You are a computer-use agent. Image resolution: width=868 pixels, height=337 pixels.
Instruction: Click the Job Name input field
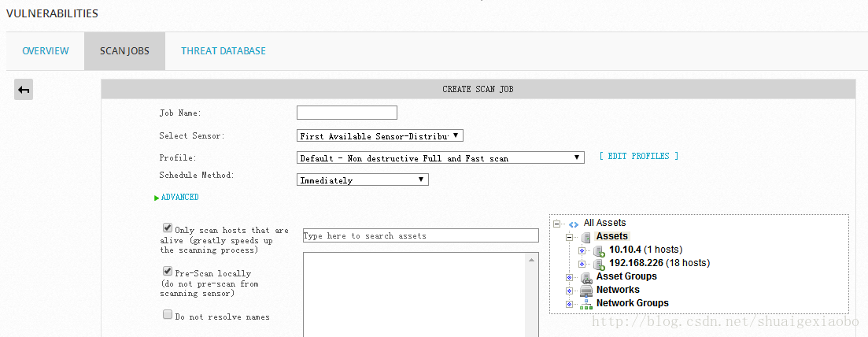coord(347,113)
